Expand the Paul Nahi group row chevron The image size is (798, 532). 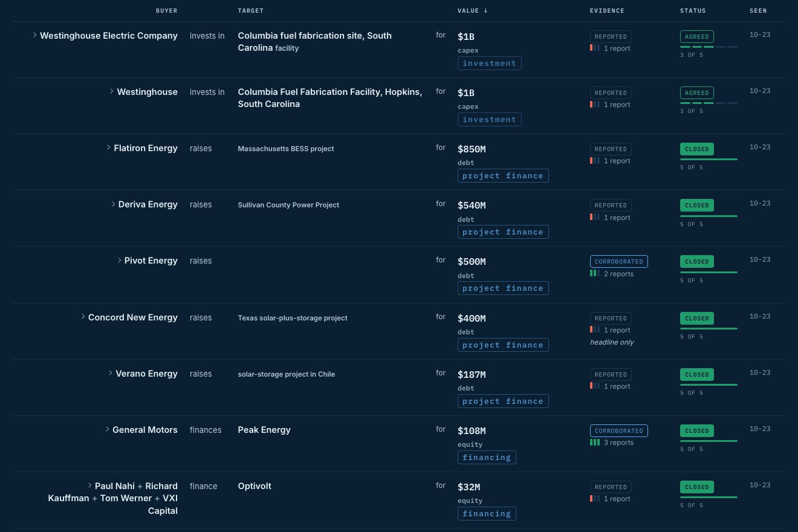click(90, 486)
